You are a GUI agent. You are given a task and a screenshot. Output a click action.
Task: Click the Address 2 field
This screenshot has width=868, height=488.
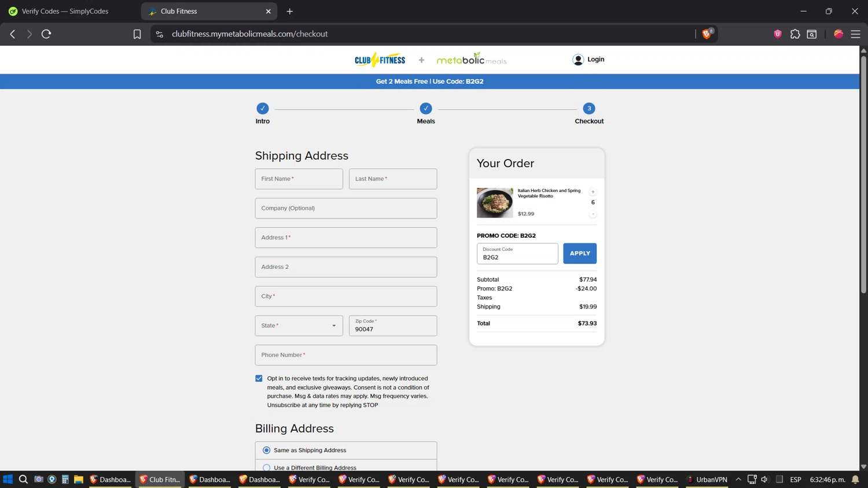tap(346, 267)
